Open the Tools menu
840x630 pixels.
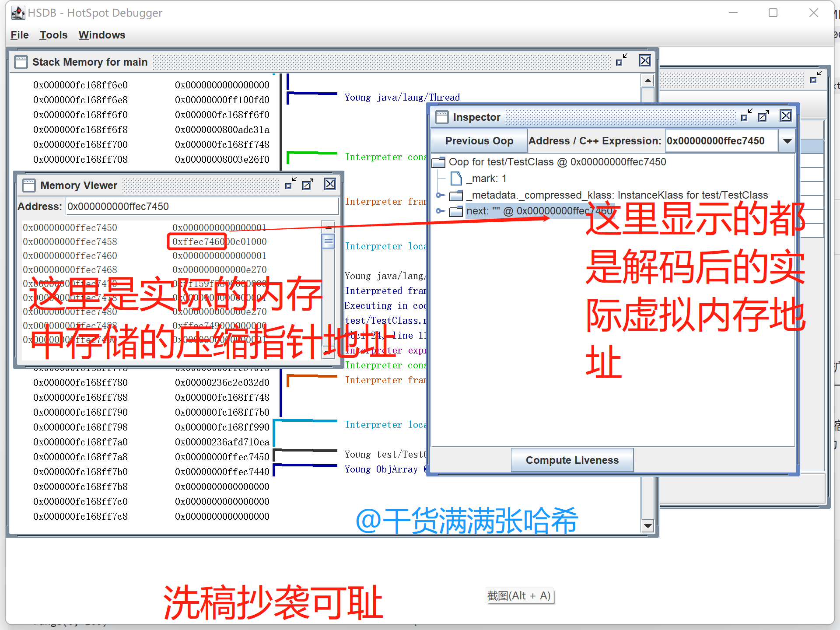click(53, 35)
